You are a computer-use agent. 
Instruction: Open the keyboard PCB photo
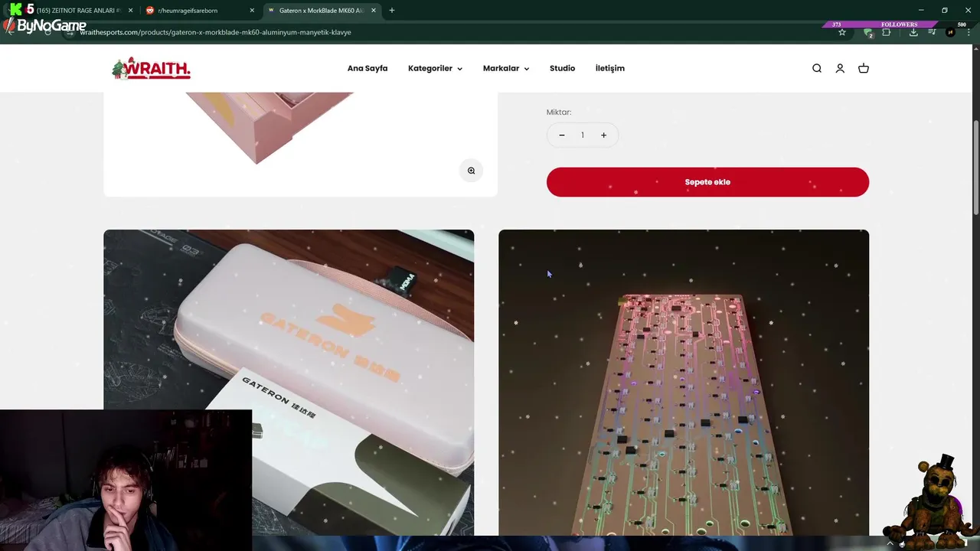[x=684, y=383]
